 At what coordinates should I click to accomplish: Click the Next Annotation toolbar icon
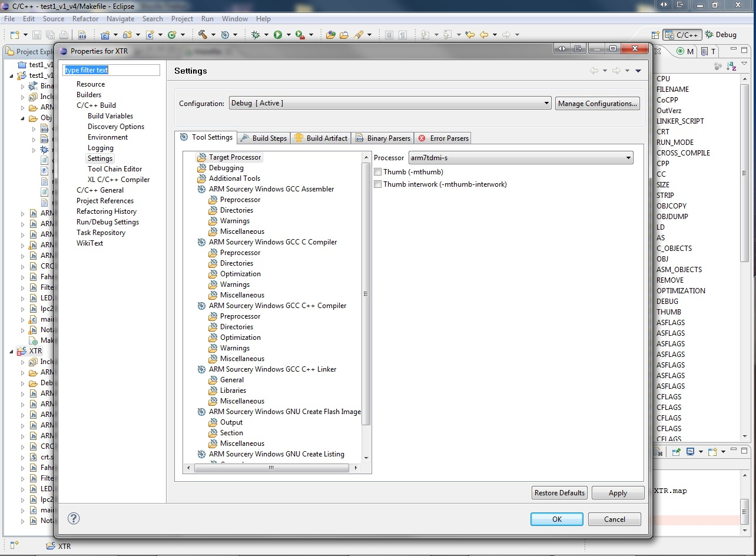click(x=426, y=35)
